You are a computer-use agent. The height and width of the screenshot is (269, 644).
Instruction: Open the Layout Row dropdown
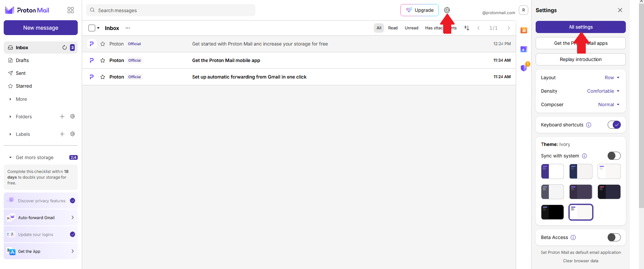coord(612,78)
